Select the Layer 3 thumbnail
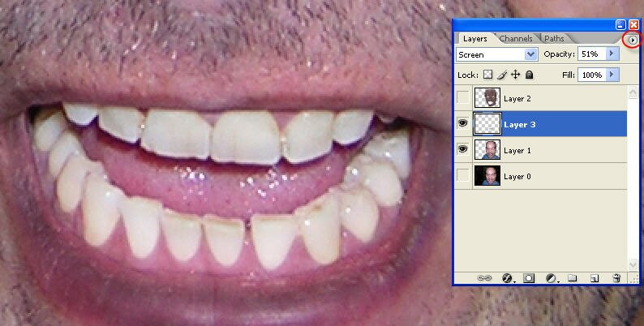 487,124
